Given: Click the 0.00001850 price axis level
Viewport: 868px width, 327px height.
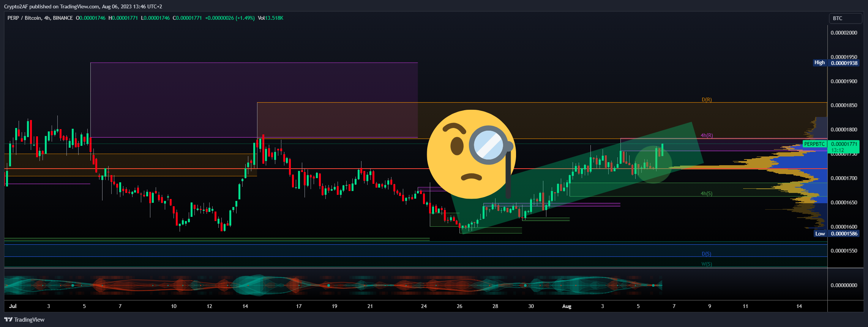Looking at the screenshot, I should 844,105.
